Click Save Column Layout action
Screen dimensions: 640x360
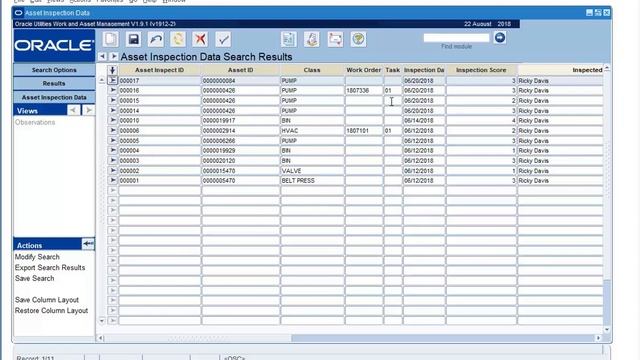pos(47,300)
